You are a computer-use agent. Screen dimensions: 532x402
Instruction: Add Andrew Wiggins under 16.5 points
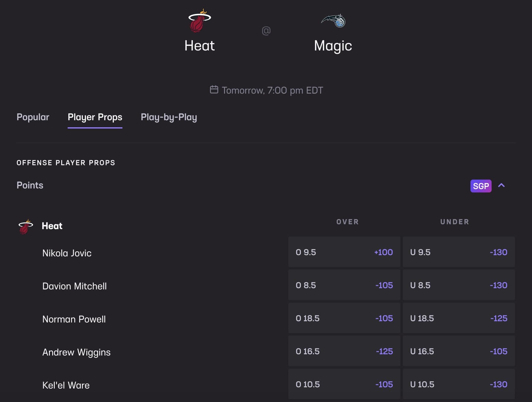(459, 351)
